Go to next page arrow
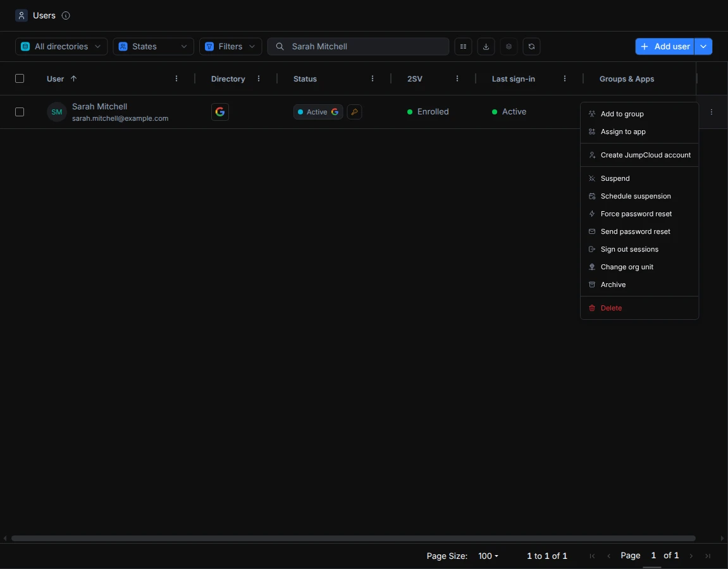This screenshot has height=569, width=728. click(x=691, y=556)
